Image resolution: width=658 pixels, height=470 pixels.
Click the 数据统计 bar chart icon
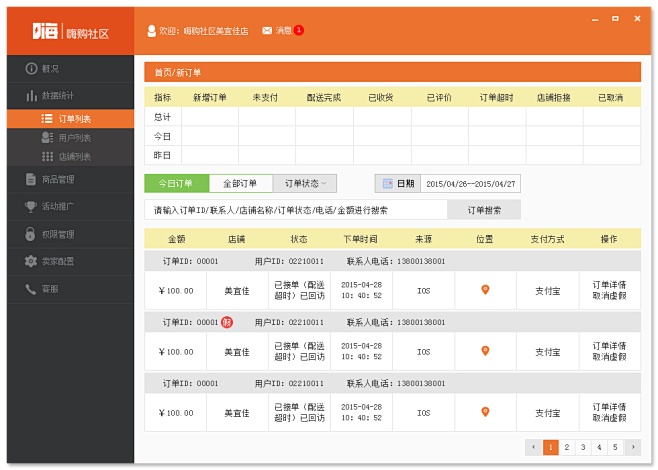pyautogui.click(x=31, y=96)
